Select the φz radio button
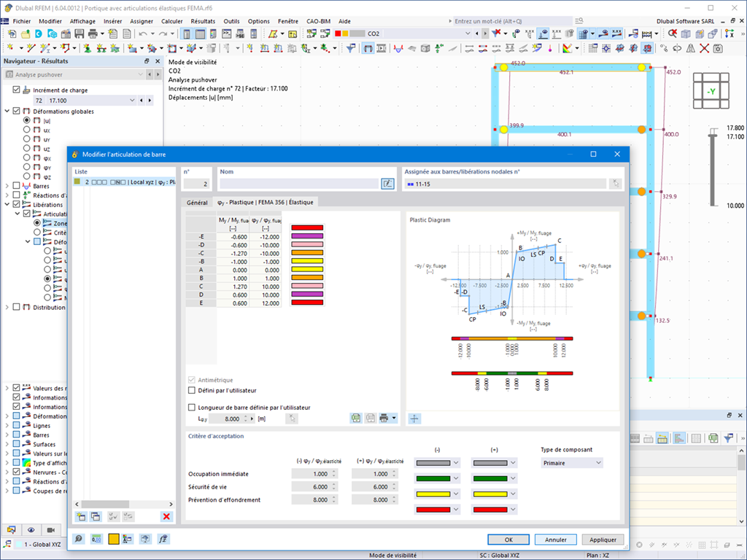Screen dimensions: 747x560 [x=27, y=176]
